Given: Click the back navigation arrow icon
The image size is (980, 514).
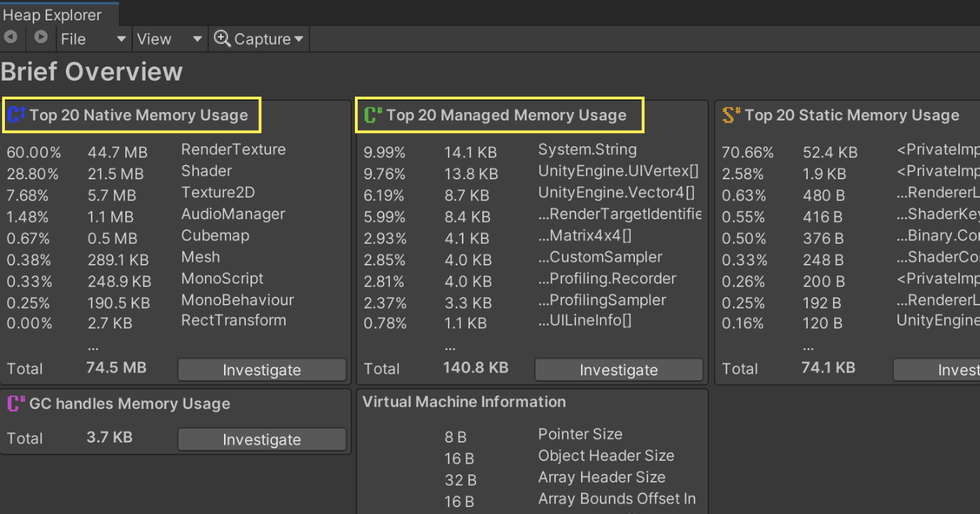Looking at the screenshot, I should (10, 39).
